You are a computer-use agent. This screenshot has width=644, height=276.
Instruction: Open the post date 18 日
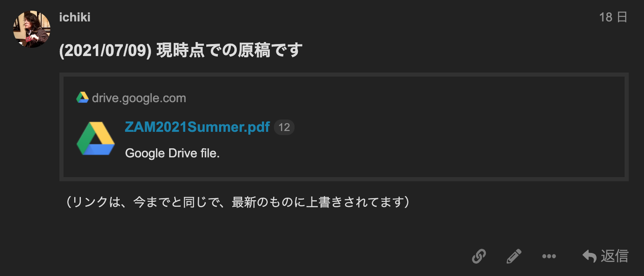coord(613,17)
